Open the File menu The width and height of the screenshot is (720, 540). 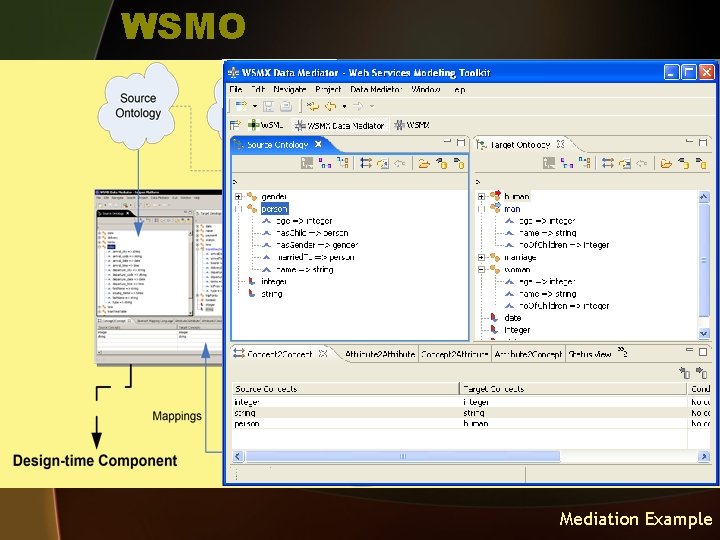236,89
